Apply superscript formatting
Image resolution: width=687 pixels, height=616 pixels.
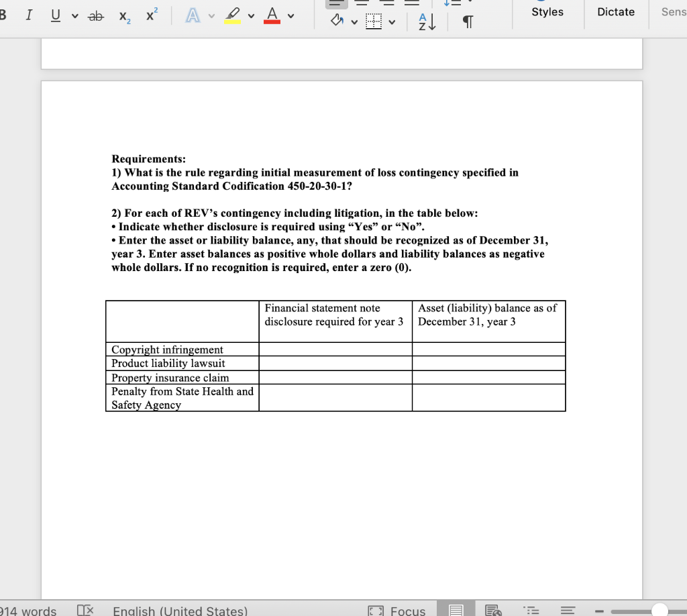pyautogui.click(x=152, y=15)
